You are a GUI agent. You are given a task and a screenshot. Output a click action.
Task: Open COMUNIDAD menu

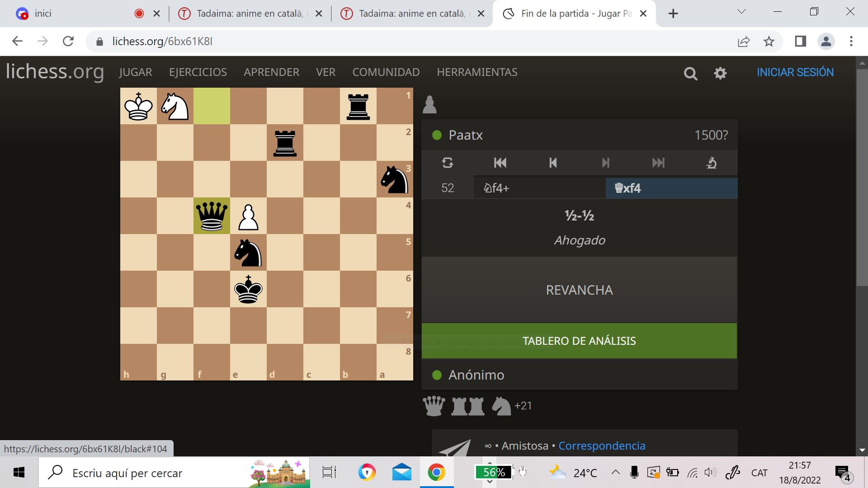(x=386, y=72)
